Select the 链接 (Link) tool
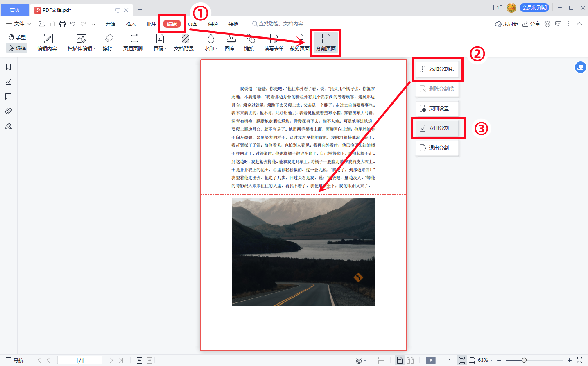 [x=250, y=43]
